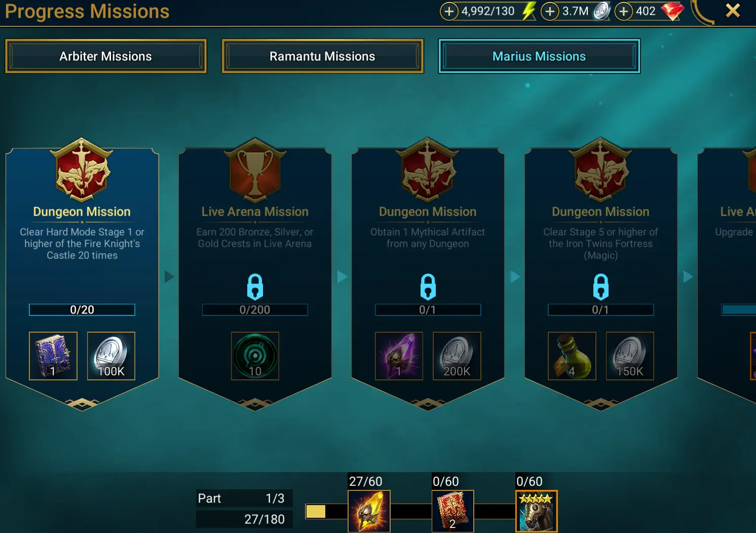
Task: Tap the 100K silver reward icon
Action: tap(111, 356)
